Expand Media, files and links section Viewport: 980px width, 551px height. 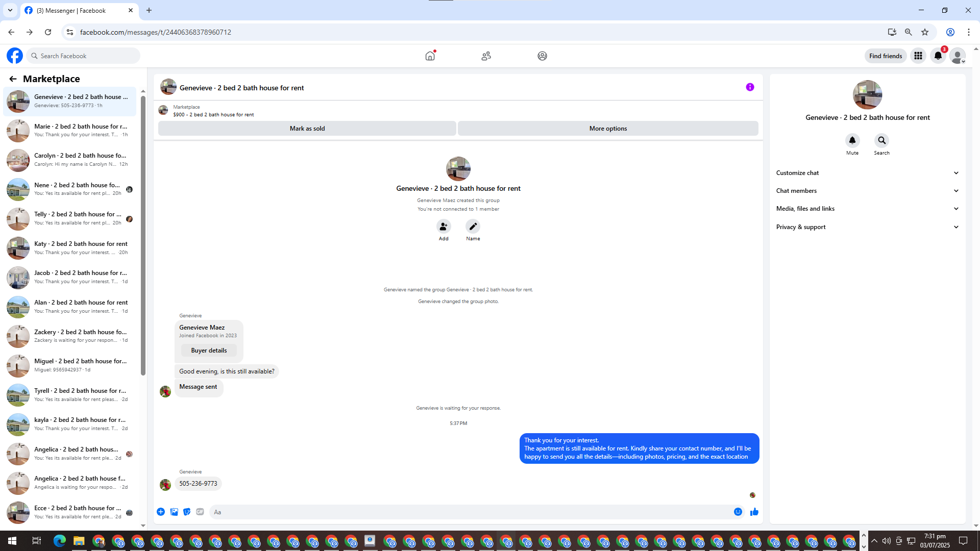tap(867, 209)
